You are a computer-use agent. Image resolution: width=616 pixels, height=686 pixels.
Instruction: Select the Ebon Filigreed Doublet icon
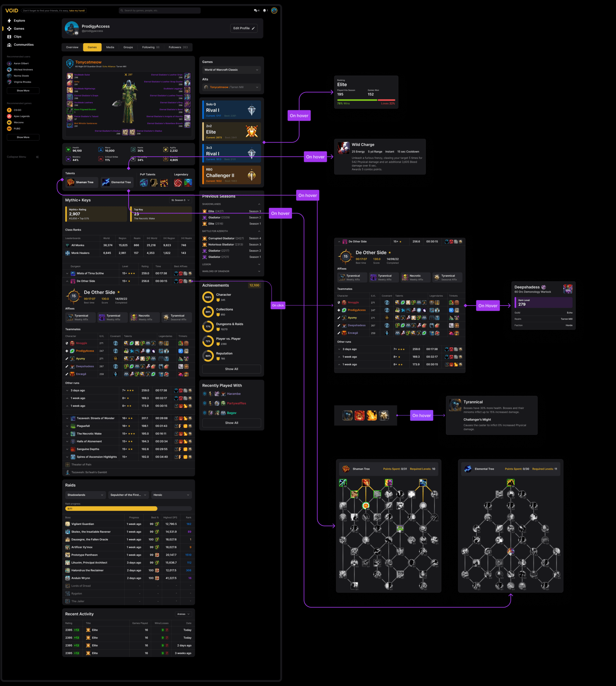point(70,111)
